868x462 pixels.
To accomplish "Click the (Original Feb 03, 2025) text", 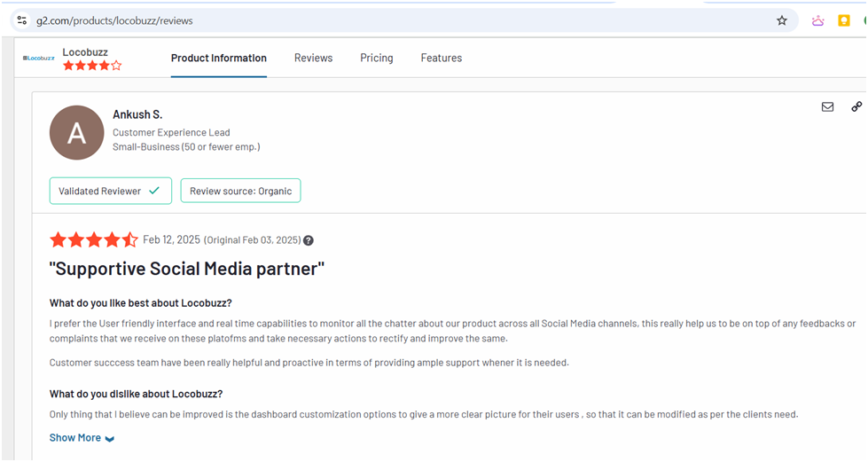I will pyautogui.click(x=253, y=239).
